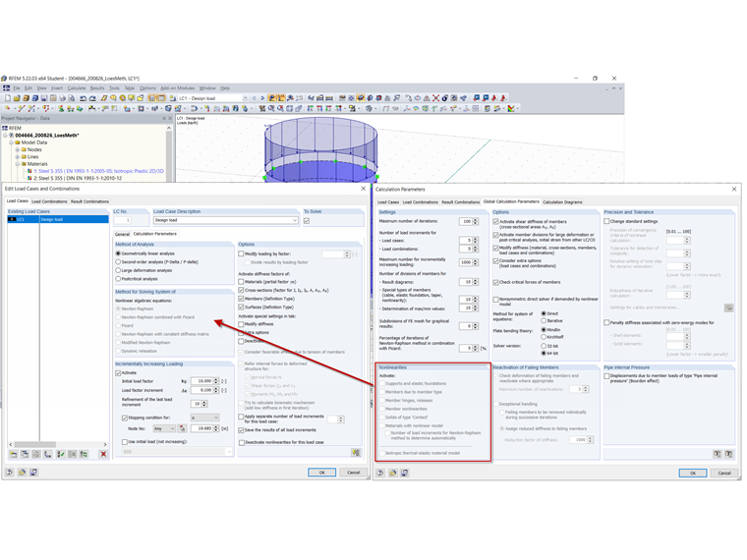The height and width of the screenshot is (560, 747).
Task: Click the yellow default settings icon in Calculation Parameters dialog
Action: click(392, 473)
